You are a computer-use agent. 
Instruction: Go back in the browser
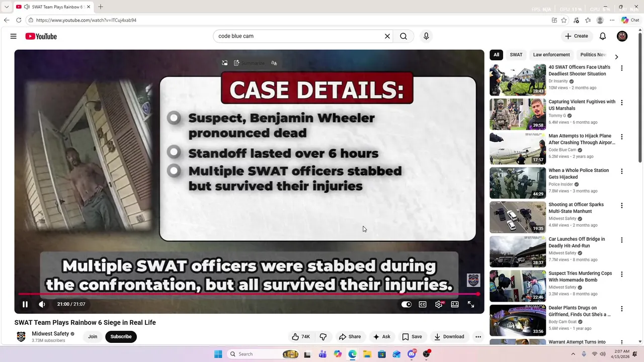pos(7,20)
